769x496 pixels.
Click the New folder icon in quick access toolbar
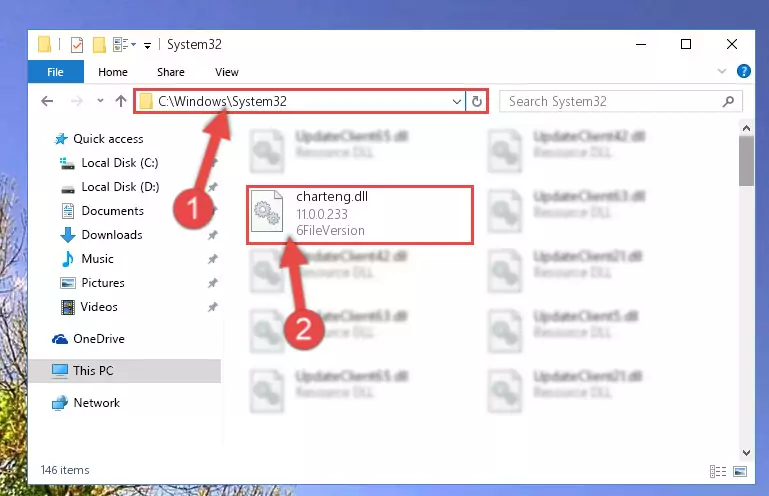point(99,45)
